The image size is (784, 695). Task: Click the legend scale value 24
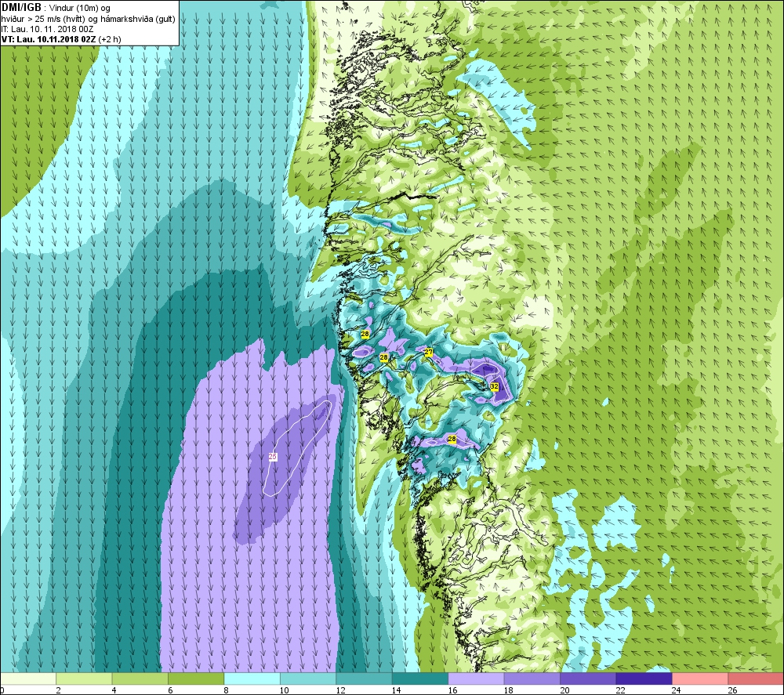[676, 690]
